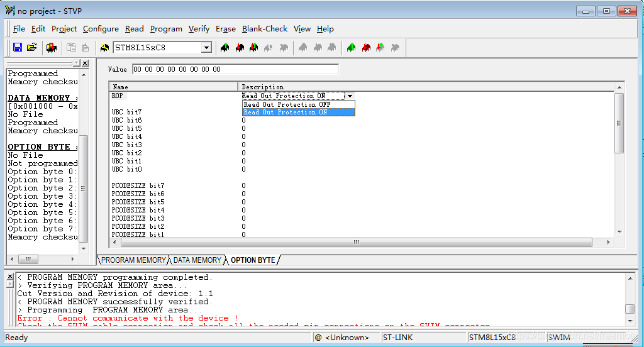Click the Open file folder icon

32,48
